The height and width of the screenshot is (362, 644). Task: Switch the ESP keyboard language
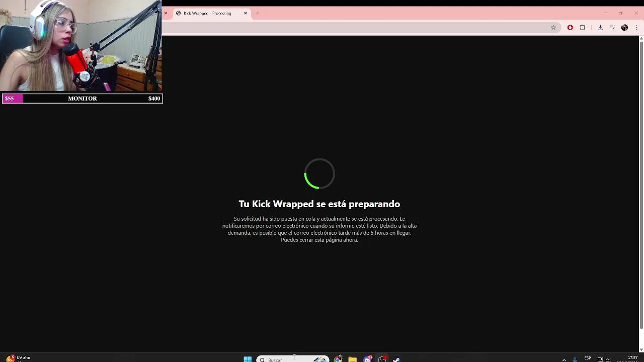(x=588, y=358)
